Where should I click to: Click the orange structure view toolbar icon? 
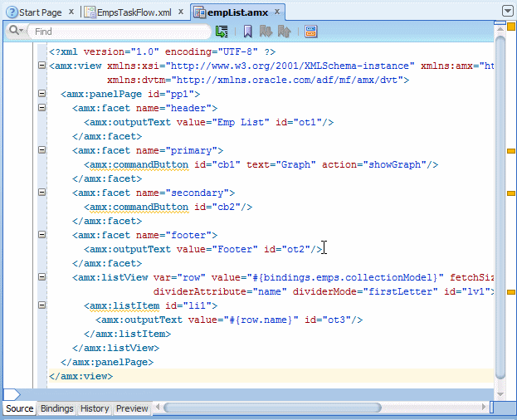coord(310,32)
